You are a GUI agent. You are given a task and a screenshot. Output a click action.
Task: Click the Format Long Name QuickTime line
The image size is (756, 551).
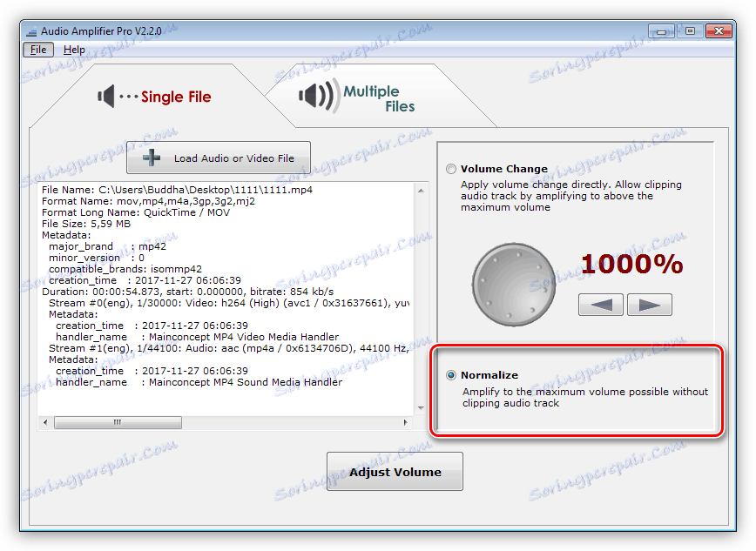click(136, 212)
